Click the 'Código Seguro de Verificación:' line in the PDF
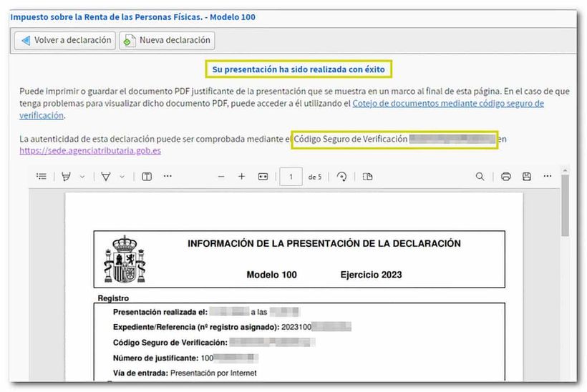The height and width of the screenshot is (392, 587). click(214, 342)
